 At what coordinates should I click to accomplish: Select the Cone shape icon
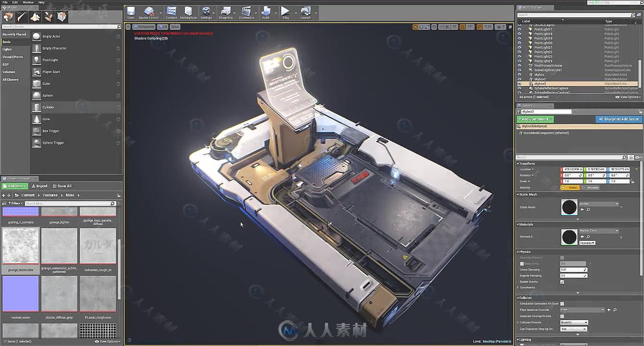[37, 119]
